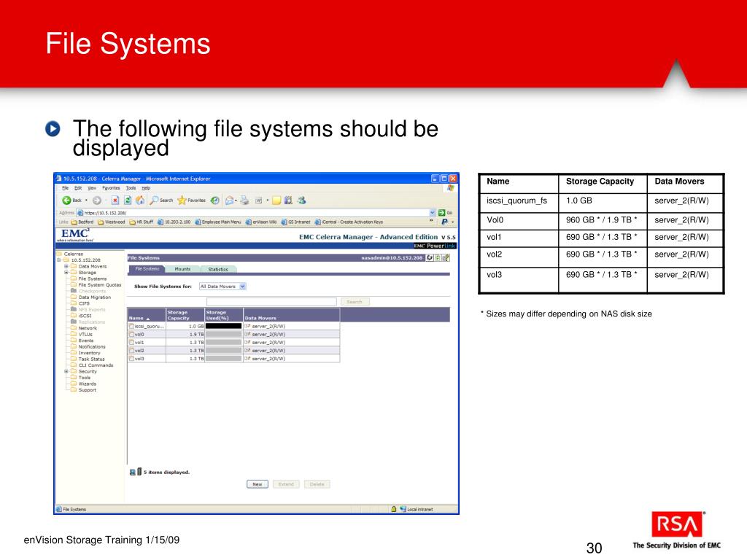Click the Mail envelope toolbar icon
The width and height of the screenshot is (747, 560).
(x=229, y=201)
